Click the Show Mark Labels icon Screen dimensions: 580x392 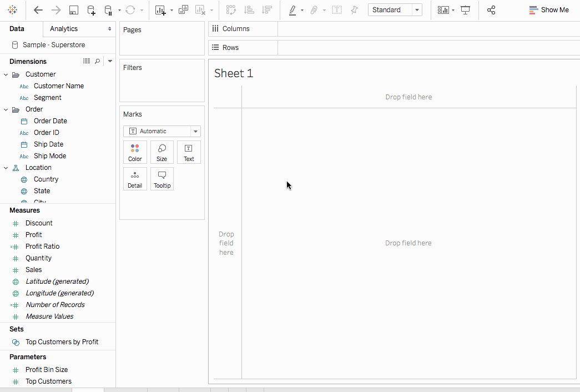[336, 10]
